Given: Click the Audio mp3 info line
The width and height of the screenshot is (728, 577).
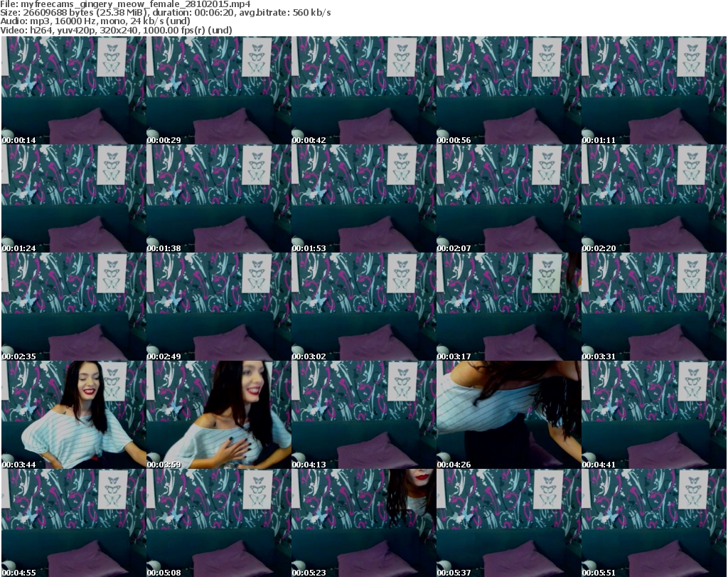Looking at the screenshot, I should [95, 21].
